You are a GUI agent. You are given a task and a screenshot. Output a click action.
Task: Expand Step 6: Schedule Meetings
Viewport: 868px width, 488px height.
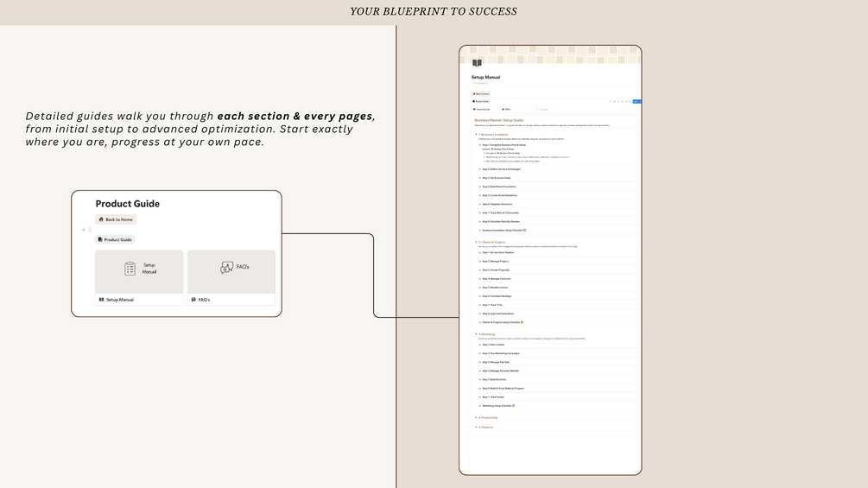pos(480,296)
